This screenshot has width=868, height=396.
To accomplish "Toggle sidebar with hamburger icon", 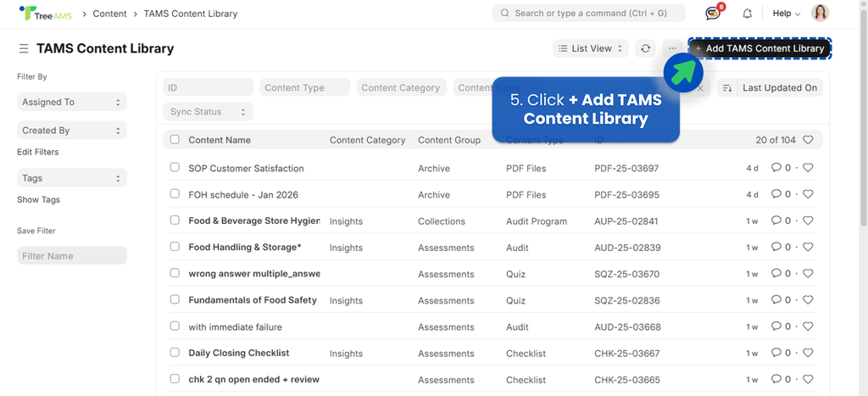I will pos(24,49).
